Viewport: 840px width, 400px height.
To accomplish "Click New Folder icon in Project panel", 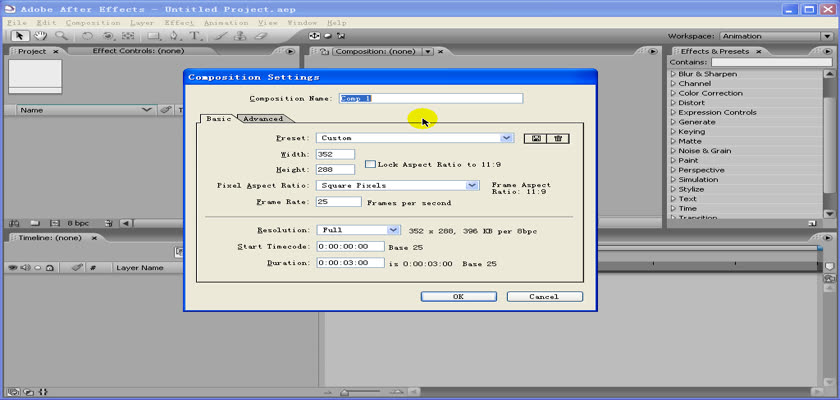I will pos(34,223).
